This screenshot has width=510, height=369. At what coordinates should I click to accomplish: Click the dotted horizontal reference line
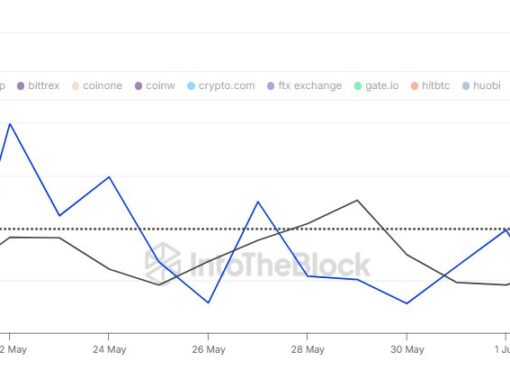click(255, 229)
